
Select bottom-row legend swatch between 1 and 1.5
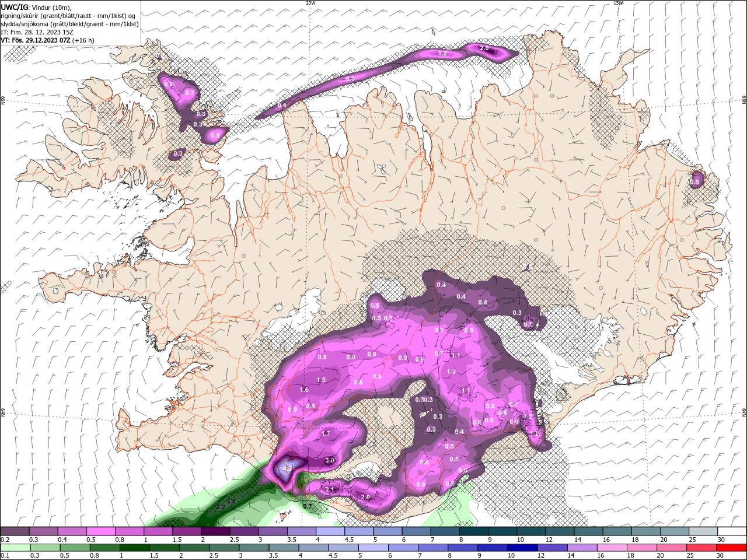[135, 547]
